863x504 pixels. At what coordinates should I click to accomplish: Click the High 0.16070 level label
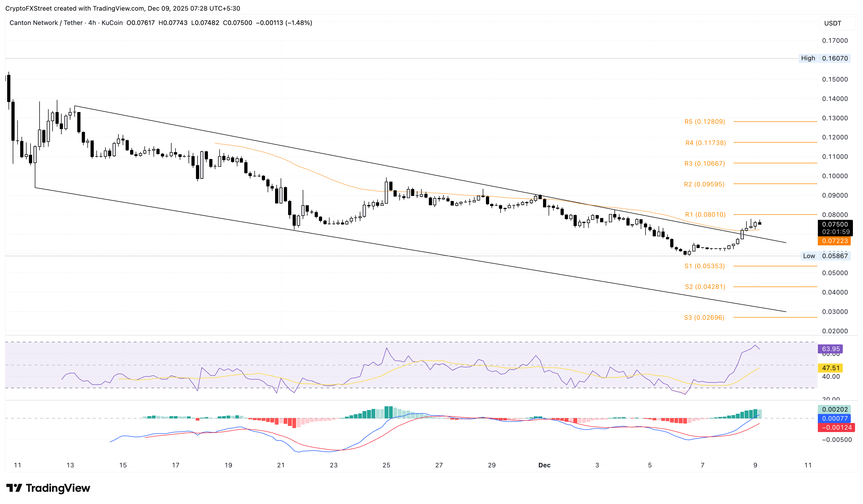[825, 58]
